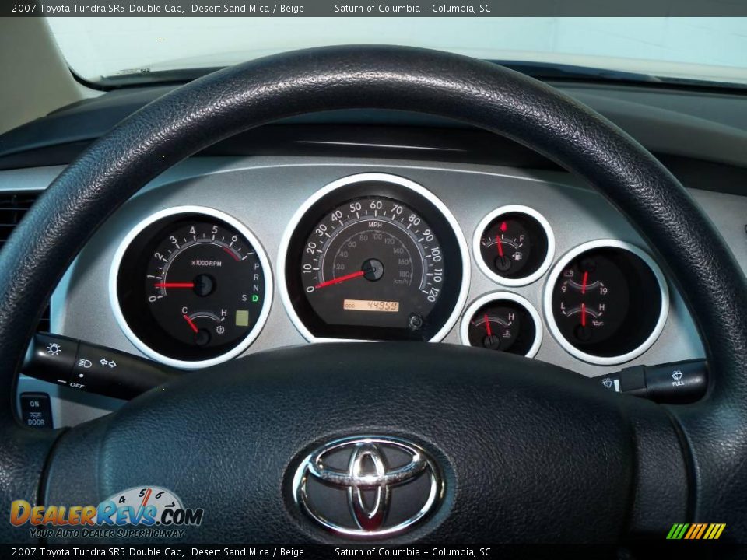Image resolution: width=747 pixels, height=560 pixels.
Task: Click the trip reset knob beside the odometer
Action: tap(416, 321)
